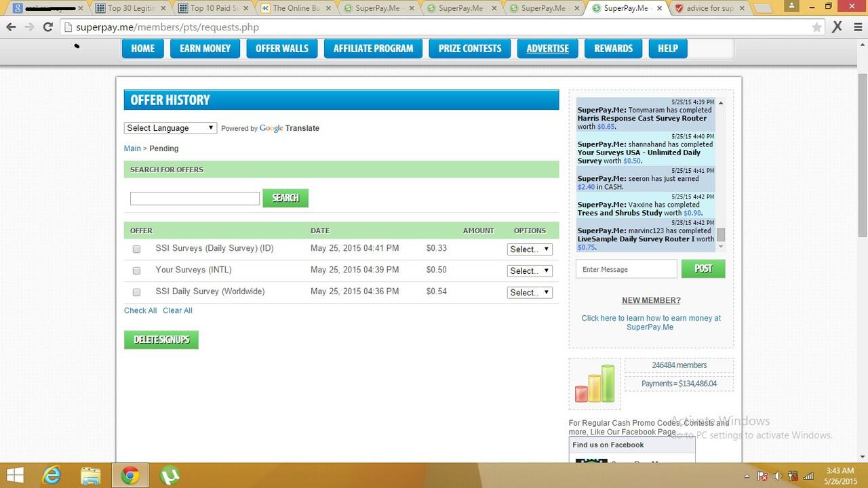Click the DELETE SIGNUPS button
Image resolution: width=868 pixels, height=488 pixels.
pyautogui.click(x=161, y=340)
